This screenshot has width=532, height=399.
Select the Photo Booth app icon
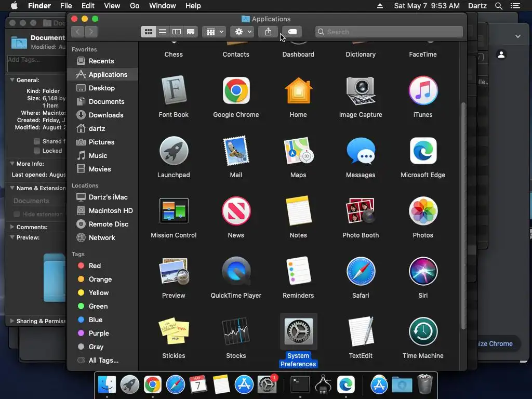pyautogui.click(x=361, y=211)
